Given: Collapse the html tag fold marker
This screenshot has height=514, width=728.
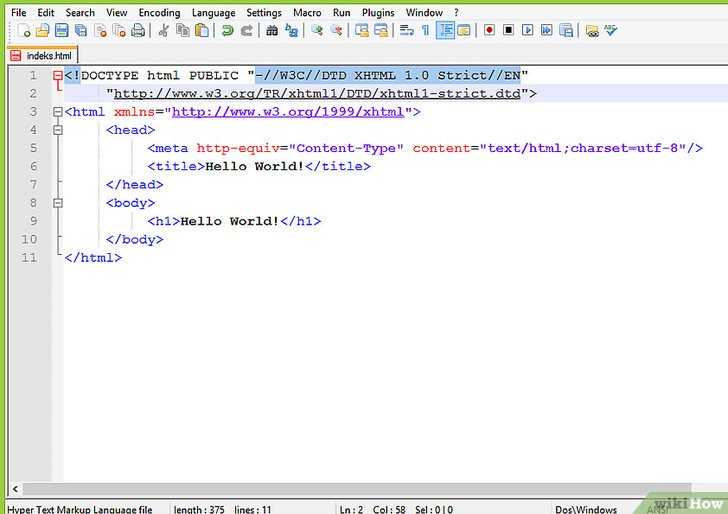Looking at the screenshot, I should [58, 112].
